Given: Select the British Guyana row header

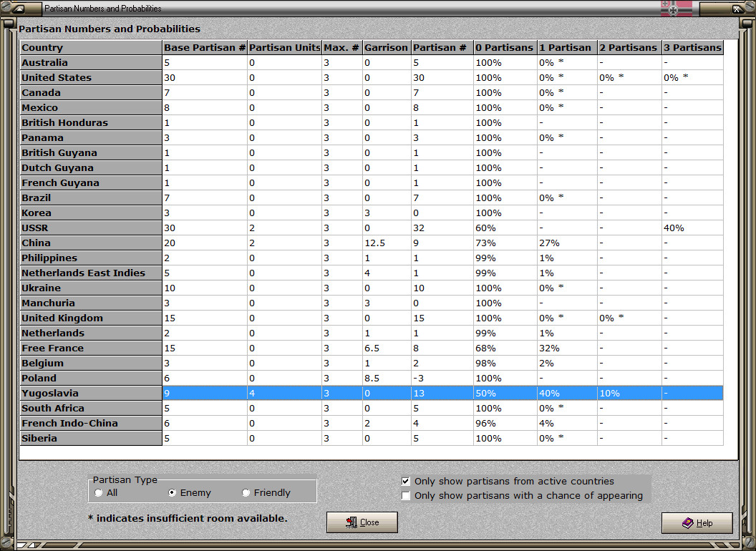Looking at the screenshot, I should click(91, 153).
